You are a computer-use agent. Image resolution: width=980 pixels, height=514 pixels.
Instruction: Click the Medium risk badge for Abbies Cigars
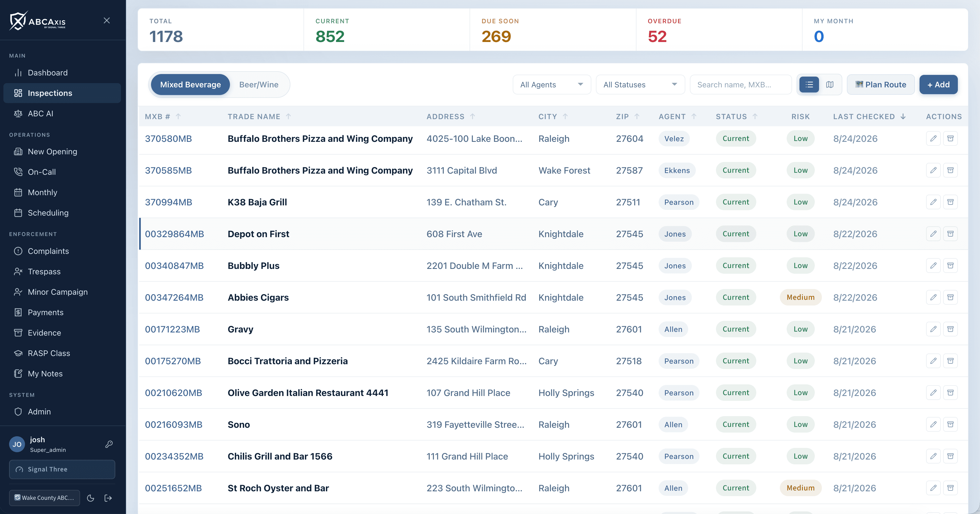tap(800, 297)
